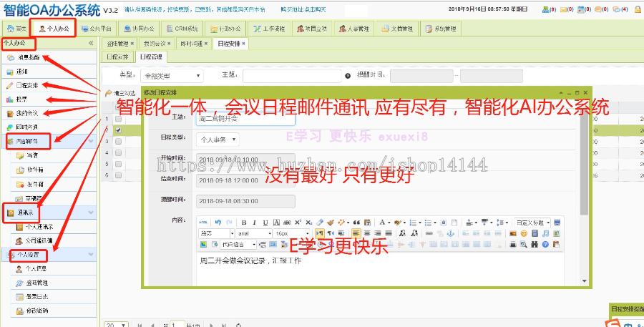Check the checkbox in table row 1
644x327 pixels.
(x=118, y=119)
